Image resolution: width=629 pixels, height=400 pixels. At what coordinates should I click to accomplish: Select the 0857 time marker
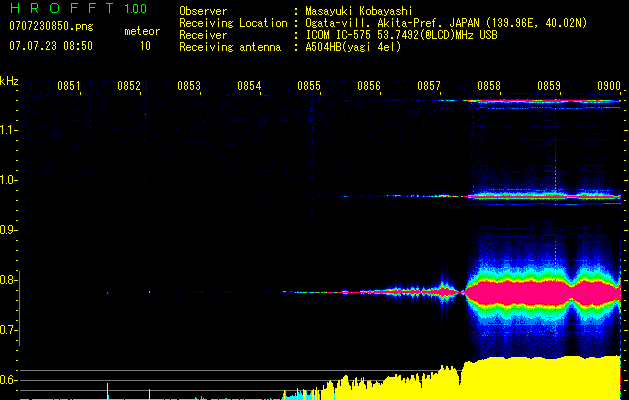429,87
